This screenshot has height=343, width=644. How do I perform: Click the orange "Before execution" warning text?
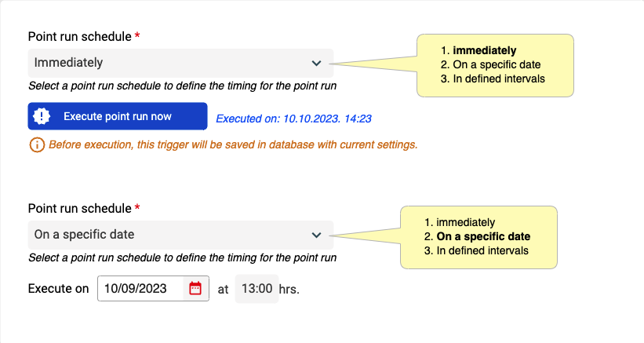click(233, 145)
